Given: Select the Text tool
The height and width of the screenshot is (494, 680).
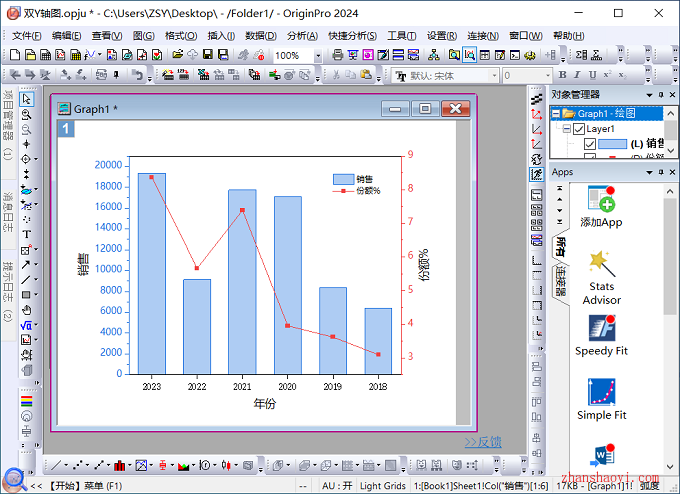Looking at the screenshot, I should tap(26, 234).
